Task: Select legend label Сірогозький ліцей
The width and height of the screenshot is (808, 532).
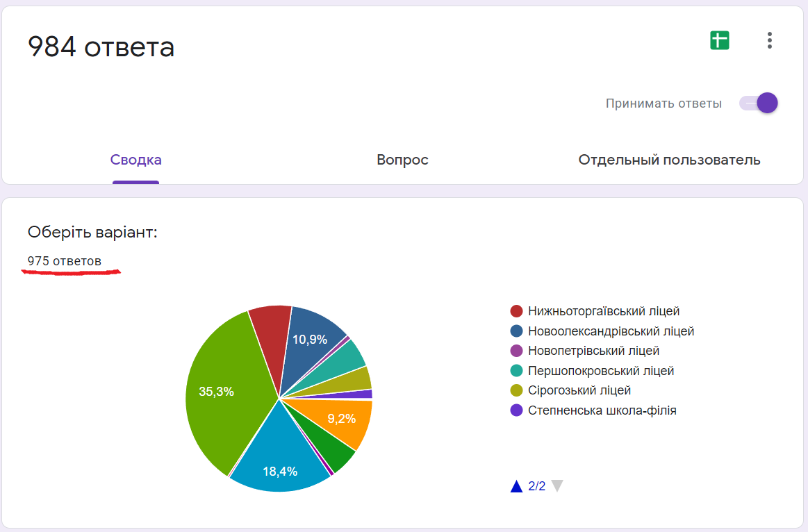Action: (x=579, y=390)
